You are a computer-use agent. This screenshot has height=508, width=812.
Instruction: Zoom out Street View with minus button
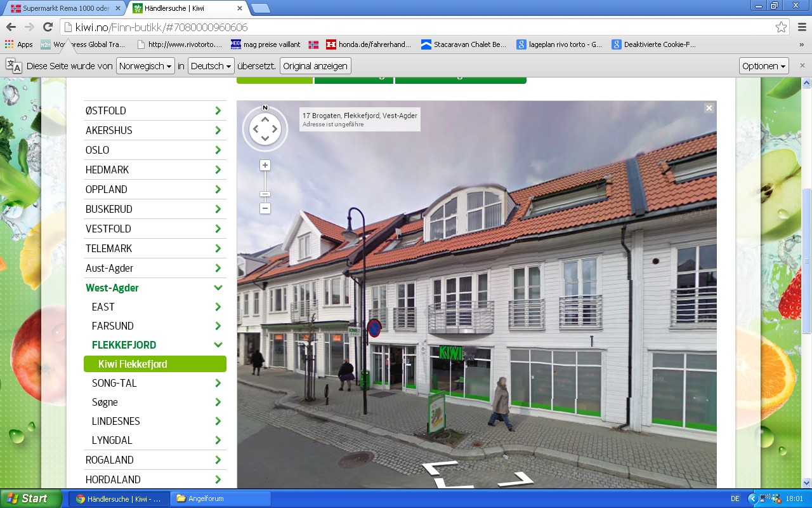pyautogui.click(x=265, y=208)
